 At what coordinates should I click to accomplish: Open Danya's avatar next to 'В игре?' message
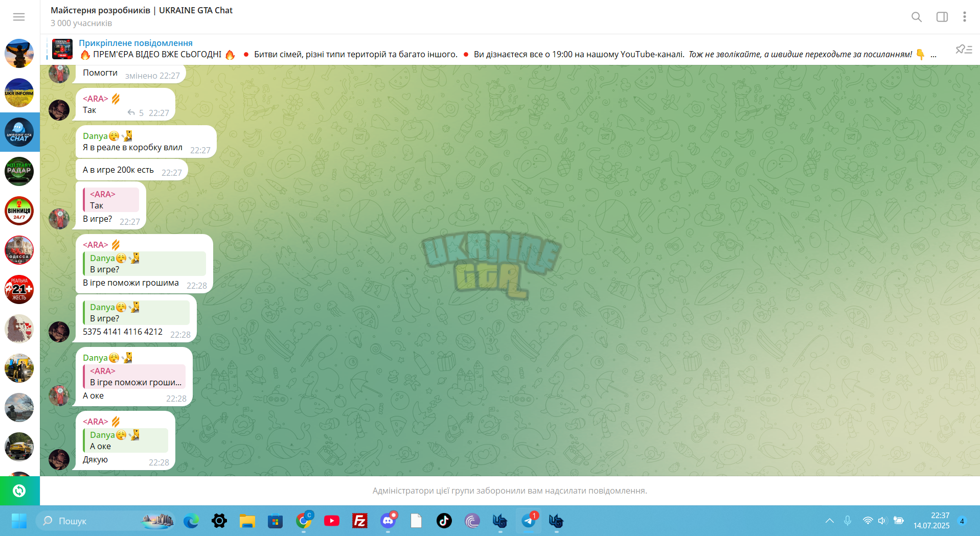click(59, 219)
